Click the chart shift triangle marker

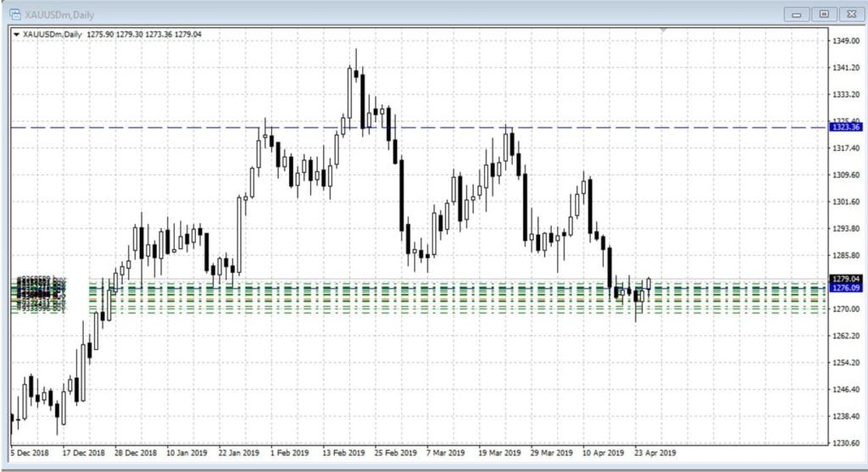tap(665, 31)
